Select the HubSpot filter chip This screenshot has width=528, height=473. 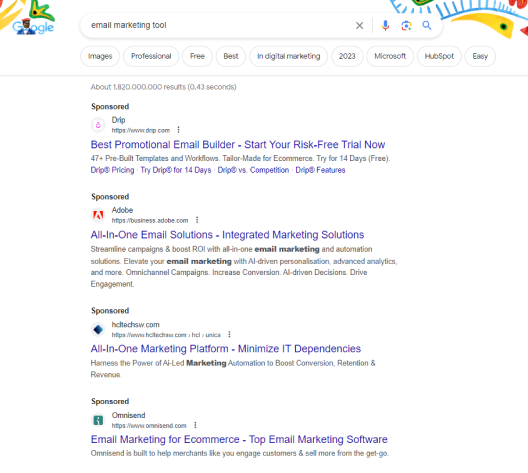(439, 56)
